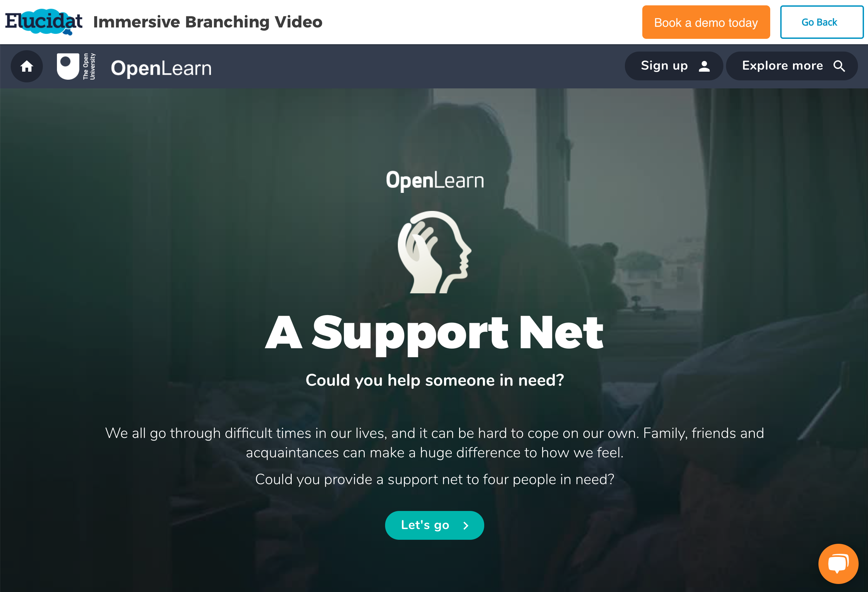Click 'Could you help someone in need?' subtitle
The height and width of the screenshot is (592, 868).
435,380
